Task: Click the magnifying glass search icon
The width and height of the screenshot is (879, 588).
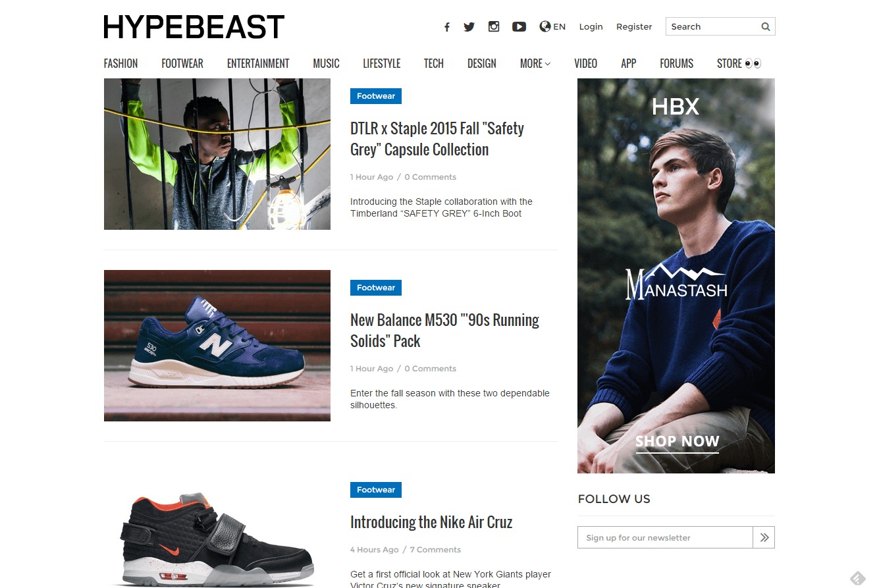Action: tap(766, 27)
